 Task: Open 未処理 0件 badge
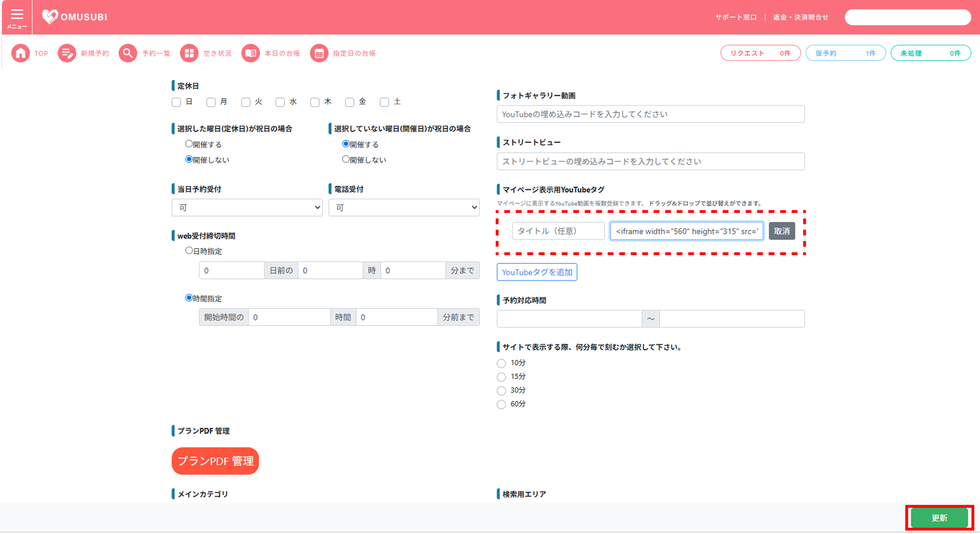[x=930, y=53]
